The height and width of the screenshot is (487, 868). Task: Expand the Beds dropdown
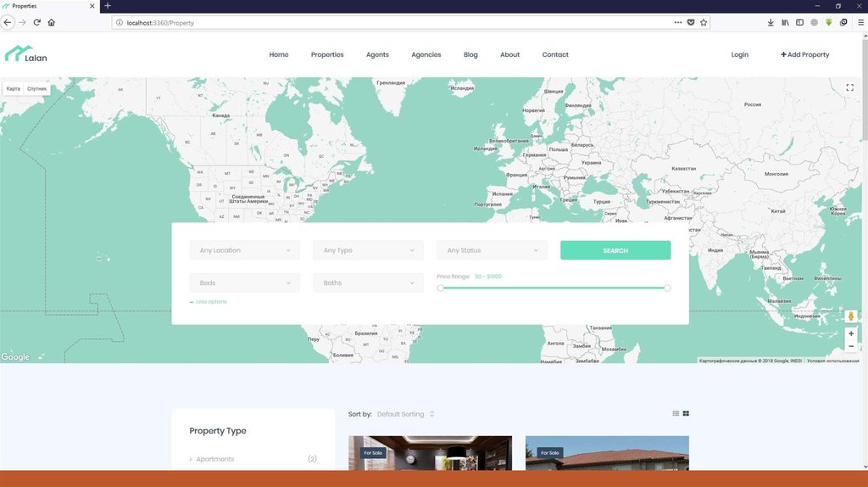(245, 283)
